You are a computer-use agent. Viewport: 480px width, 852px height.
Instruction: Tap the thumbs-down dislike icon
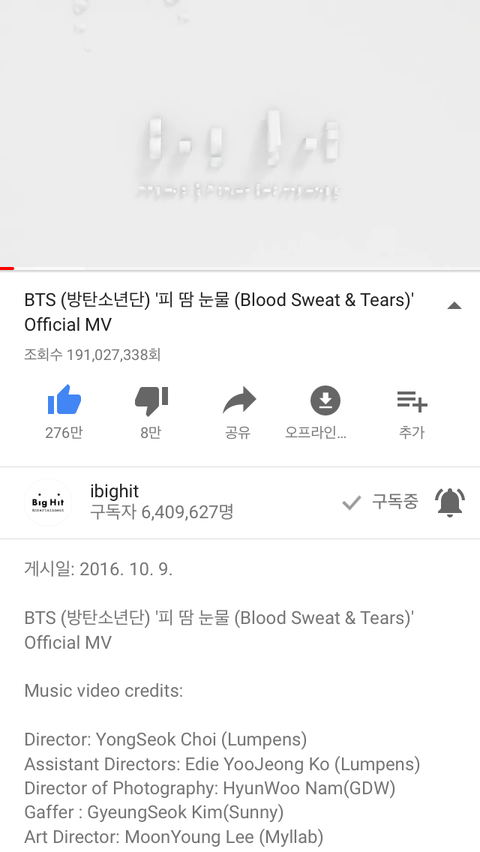tap(151, 401)
